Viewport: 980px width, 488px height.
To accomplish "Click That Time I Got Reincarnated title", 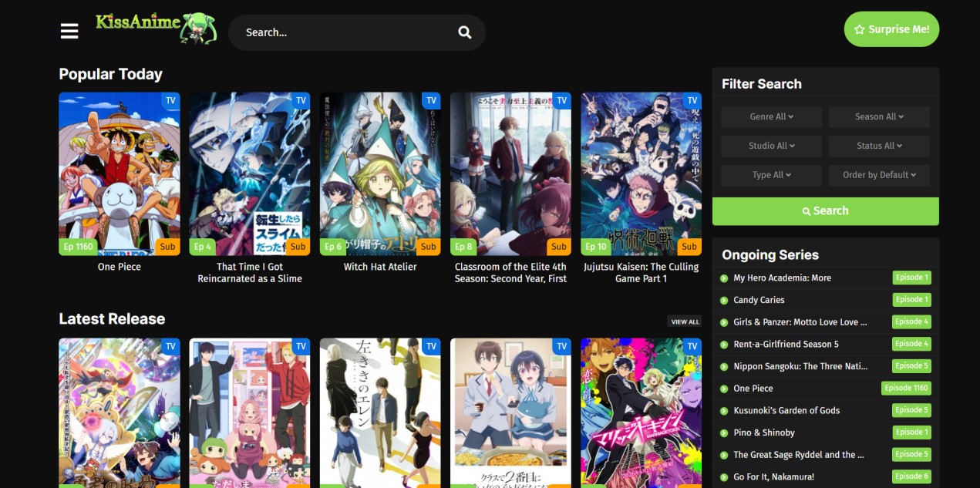I will pyautogui.click(x=250, y=273).
